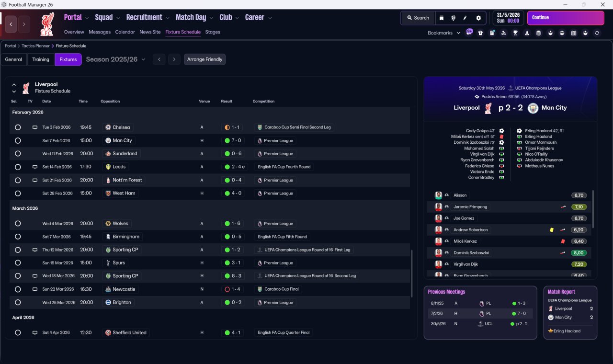Click the training cone icon
This screenshot has height=364, width=613.
(x=527, y=33)
